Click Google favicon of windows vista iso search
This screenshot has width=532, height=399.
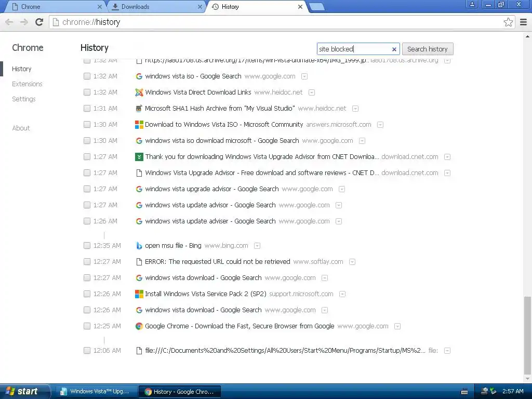point(139,76)
